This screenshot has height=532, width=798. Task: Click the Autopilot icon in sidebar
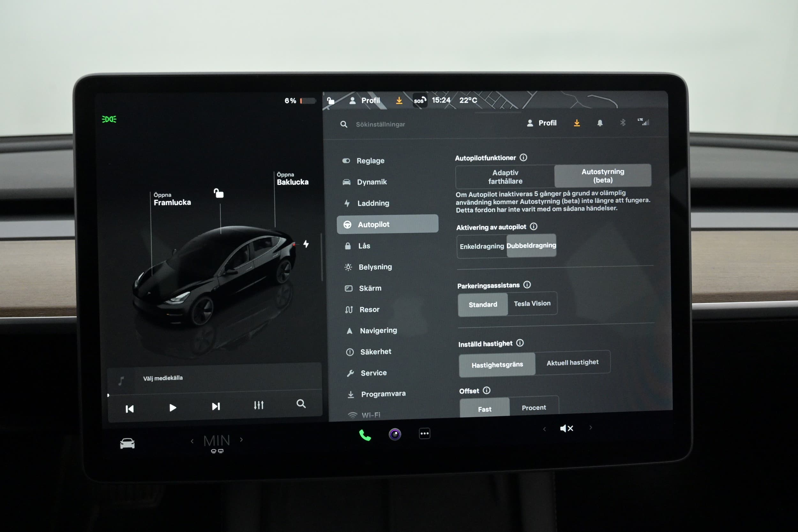pos(347,224)
